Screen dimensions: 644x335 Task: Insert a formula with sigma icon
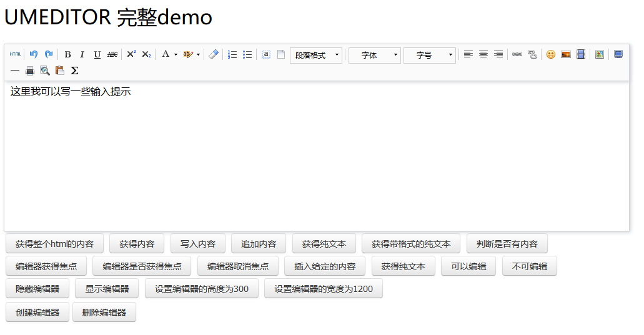(x=74, y=70)
